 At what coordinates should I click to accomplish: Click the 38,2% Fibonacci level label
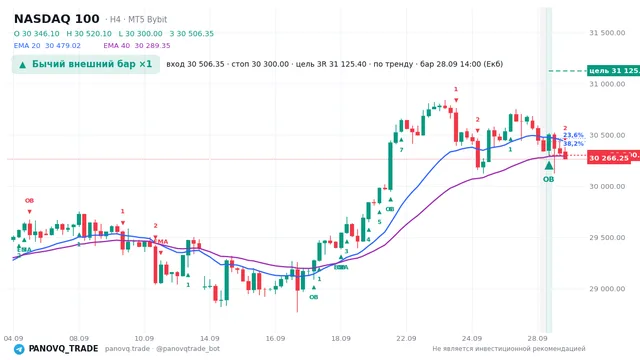coord(573,144)
